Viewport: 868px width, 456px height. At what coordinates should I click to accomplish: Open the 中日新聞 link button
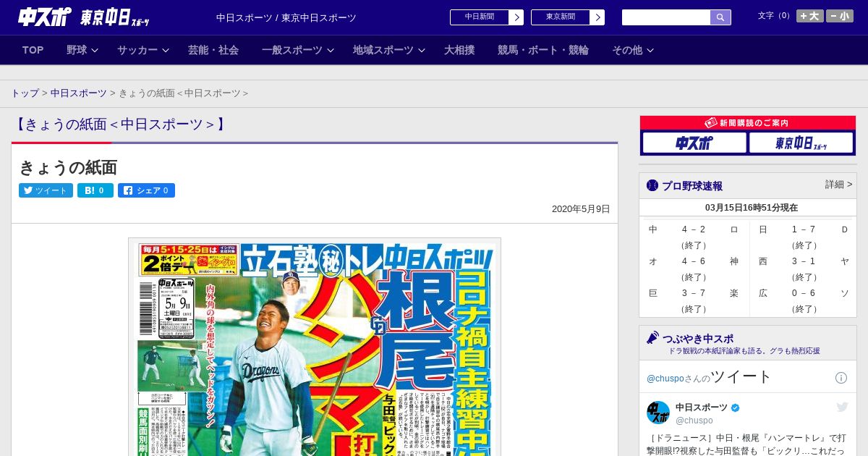(479, 17)
